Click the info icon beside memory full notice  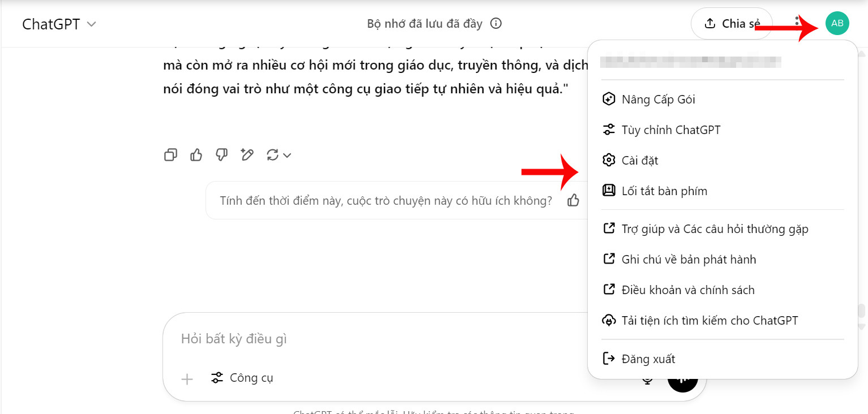click(x=496, y=24)
